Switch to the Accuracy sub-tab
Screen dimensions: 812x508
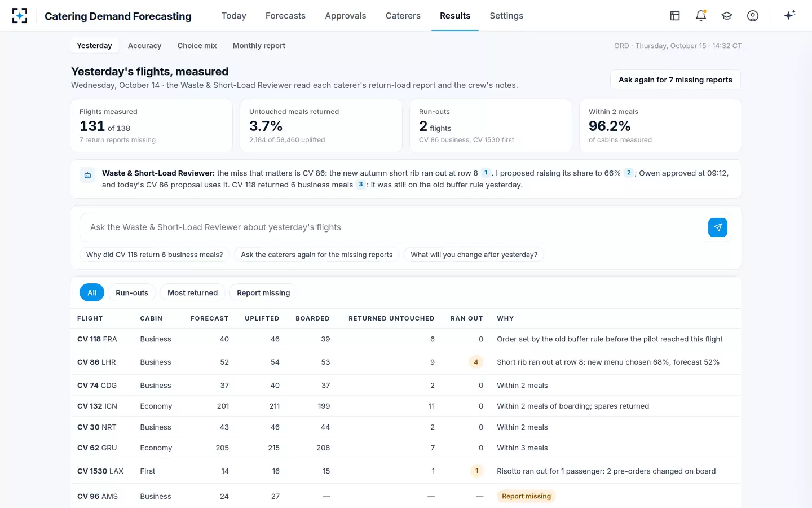(144, 46)
